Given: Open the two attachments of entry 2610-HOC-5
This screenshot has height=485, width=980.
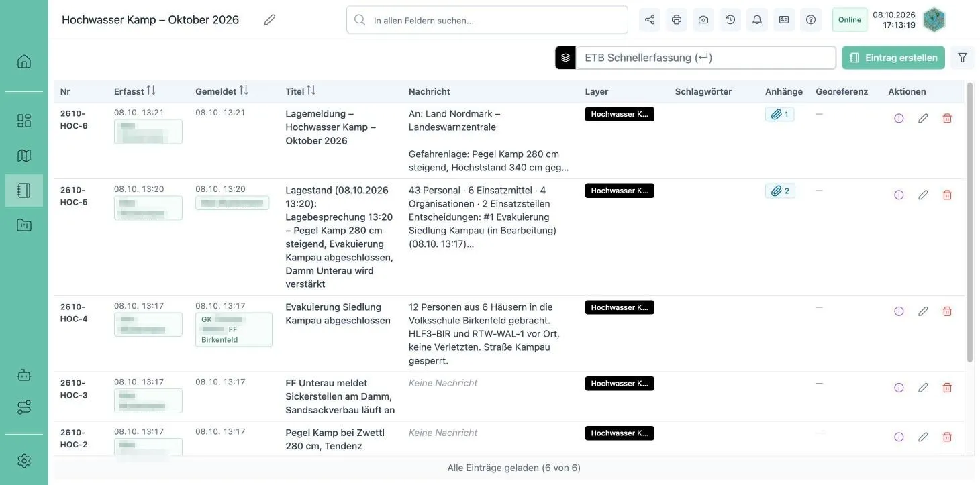Looking at the screenshot, I should 780,191.
